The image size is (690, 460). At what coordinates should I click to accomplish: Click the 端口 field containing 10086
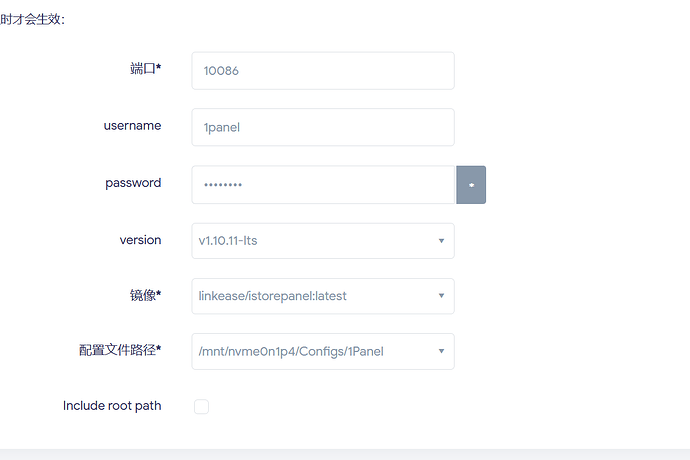[x=322, y=71]
